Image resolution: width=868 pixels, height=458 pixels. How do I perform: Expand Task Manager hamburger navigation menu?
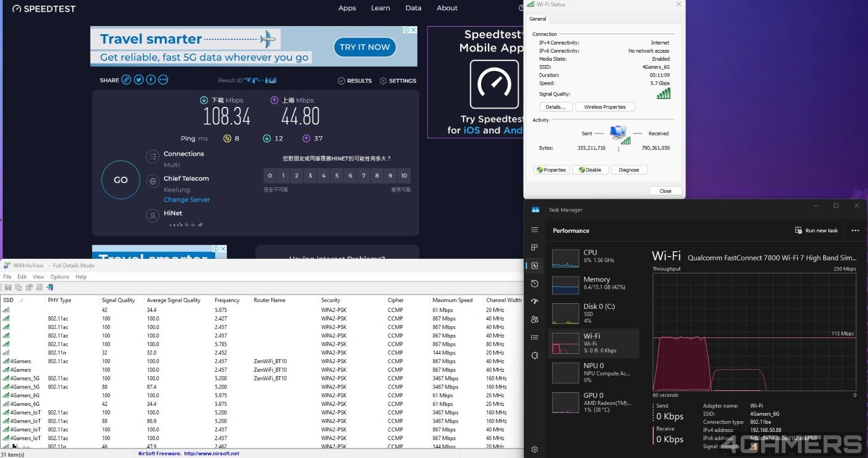(534, 230)
